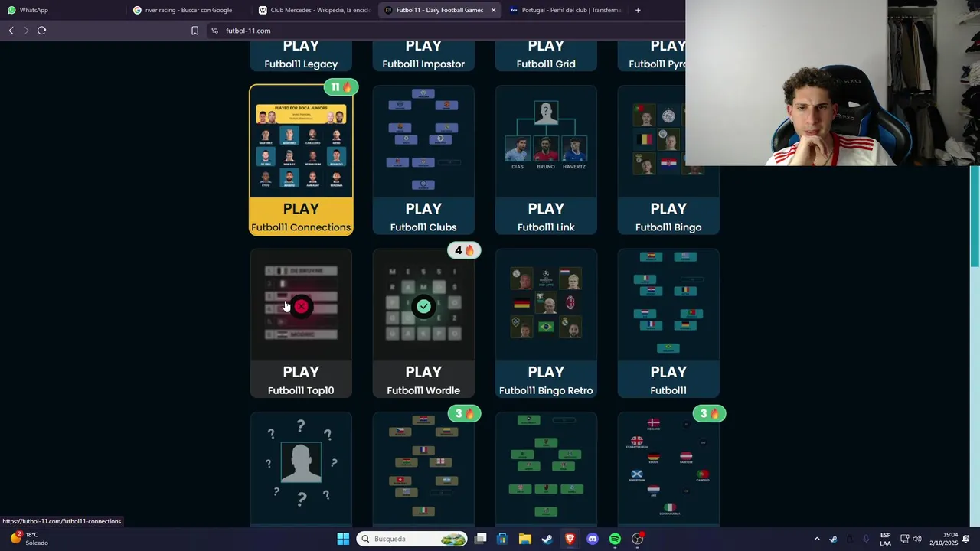Reload the futbol-11.com page
The width and height of the screenshot is (980, 551).
(x=41, y=31)
